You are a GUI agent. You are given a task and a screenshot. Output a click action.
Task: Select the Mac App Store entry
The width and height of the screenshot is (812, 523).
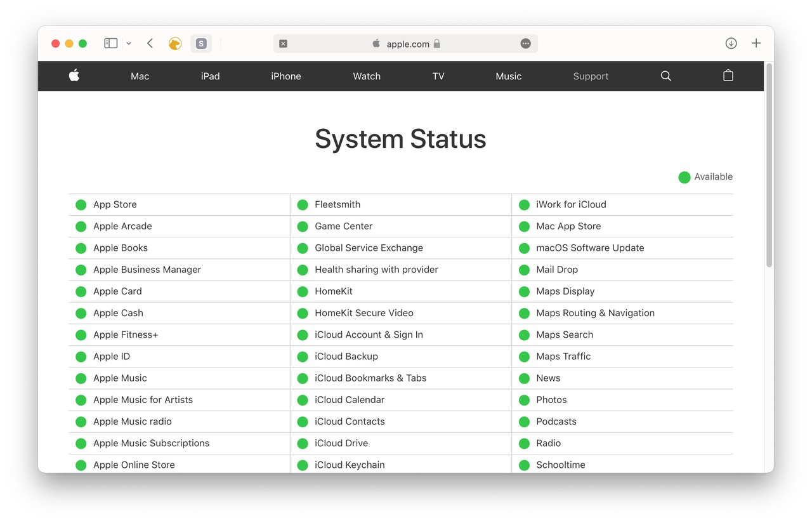[568, 227]
